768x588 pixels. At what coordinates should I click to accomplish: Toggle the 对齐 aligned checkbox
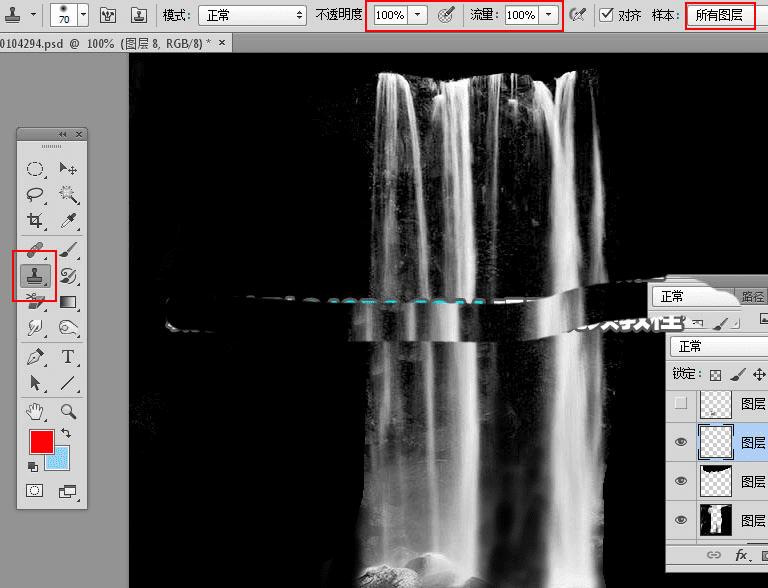click(606, 15)
